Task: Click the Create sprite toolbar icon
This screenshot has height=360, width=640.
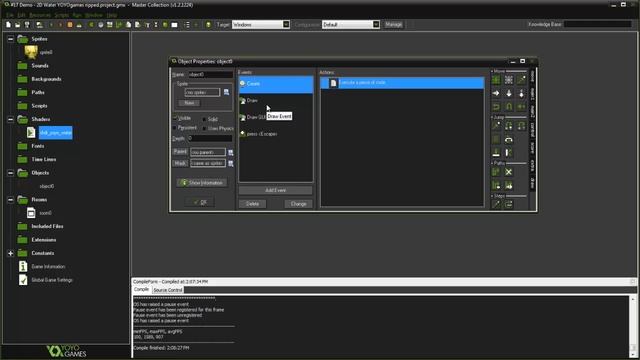Action: [91, 25]
